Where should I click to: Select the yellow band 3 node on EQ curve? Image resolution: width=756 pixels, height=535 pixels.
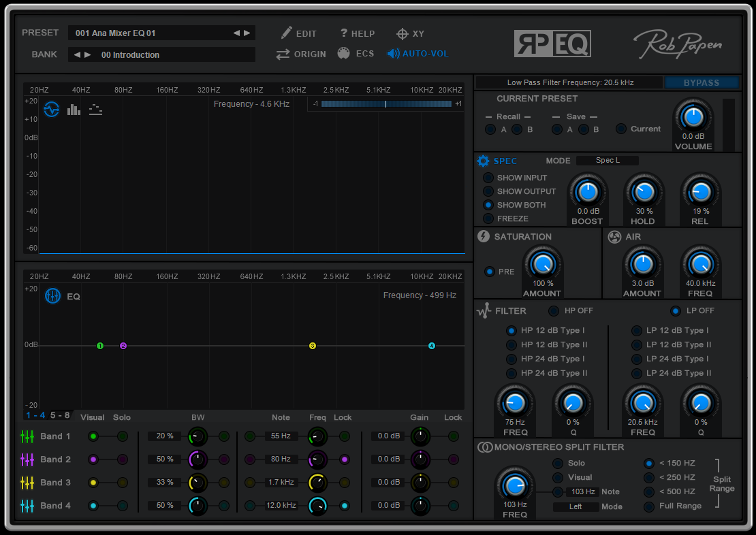pos(313,346)
